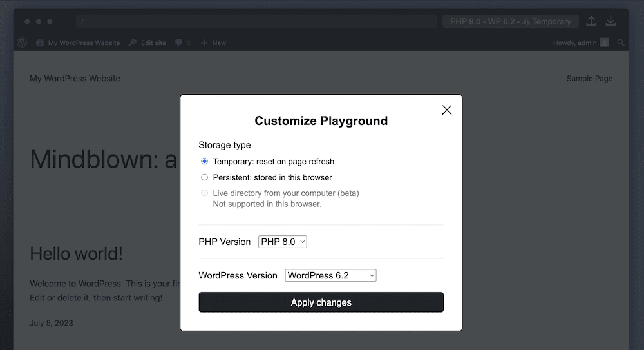
Task: Click the download/export icon in browser bar
Action: (611, 21)
